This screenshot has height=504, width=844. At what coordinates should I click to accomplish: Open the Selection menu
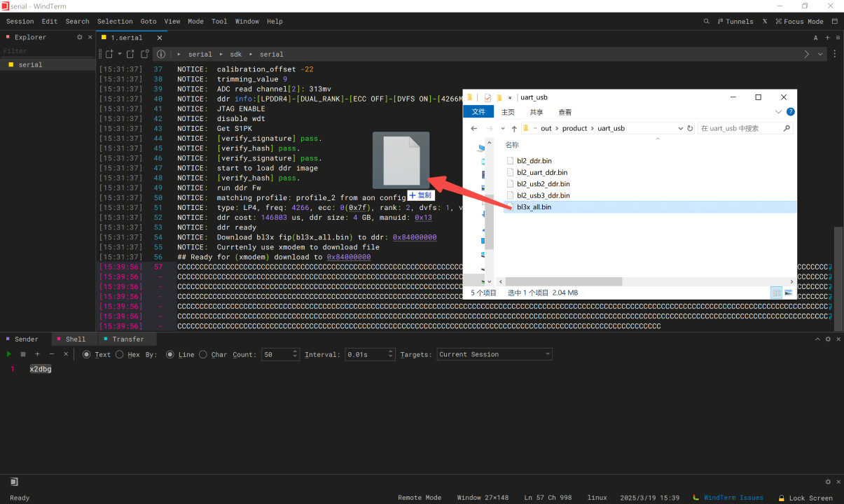(115, 21)
